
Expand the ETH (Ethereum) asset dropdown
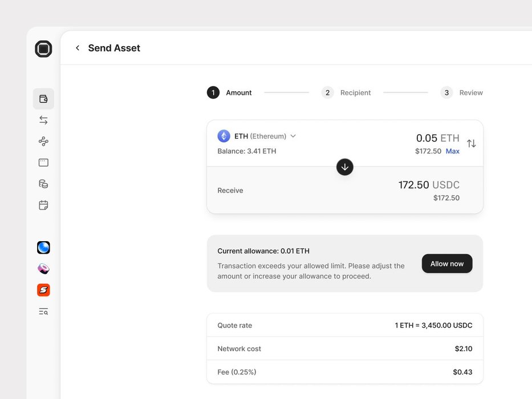(x=265, y=136)
